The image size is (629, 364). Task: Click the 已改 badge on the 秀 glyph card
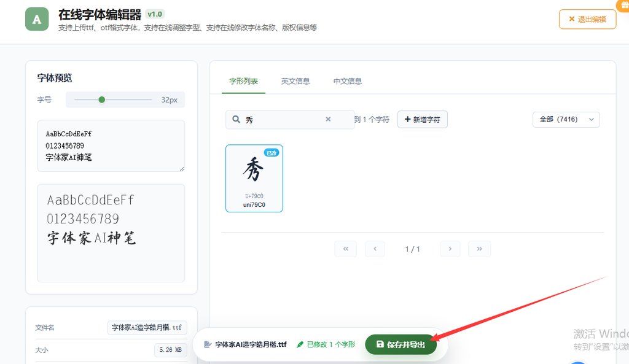(x=272, y=153)
